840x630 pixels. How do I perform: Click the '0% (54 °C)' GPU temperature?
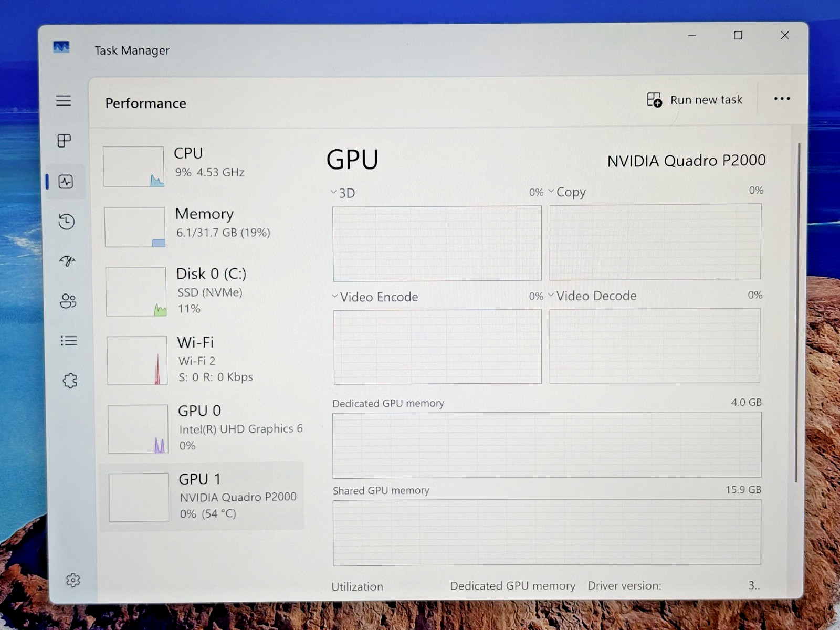(x=208, y=513)
